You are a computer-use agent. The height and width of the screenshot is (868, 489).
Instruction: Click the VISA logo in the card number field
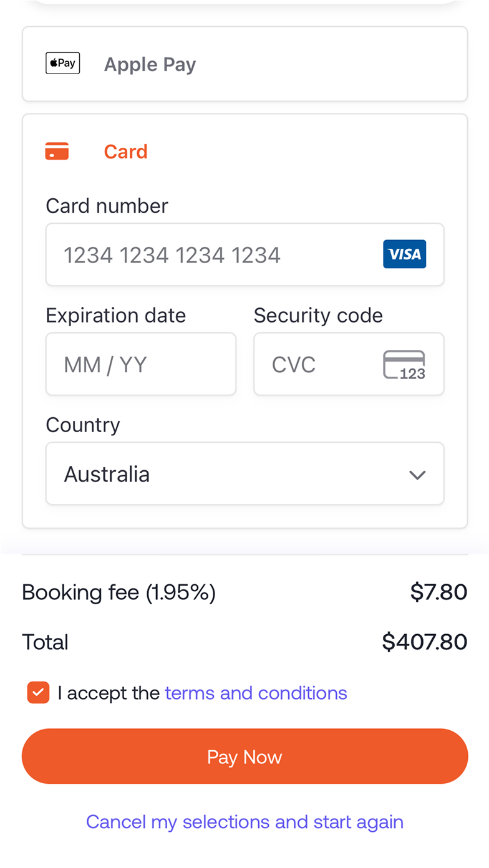click(404, 254)
